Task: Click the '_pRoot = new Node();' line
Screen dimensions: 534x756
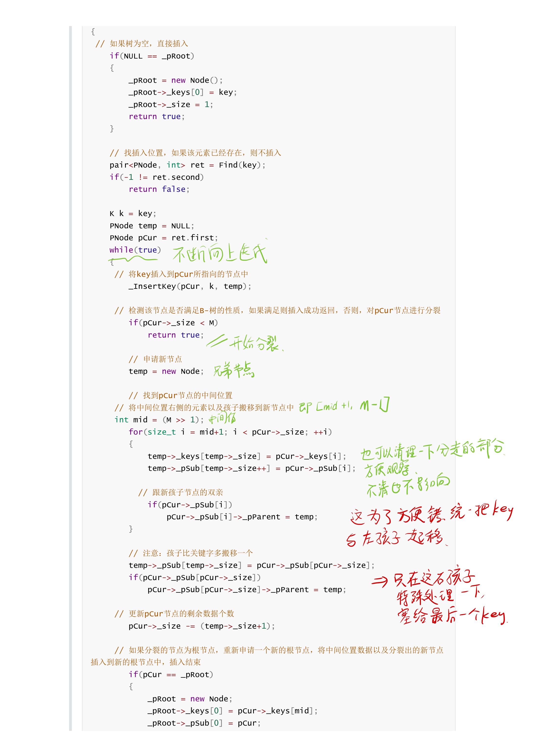Action: [x=175, y=80]
